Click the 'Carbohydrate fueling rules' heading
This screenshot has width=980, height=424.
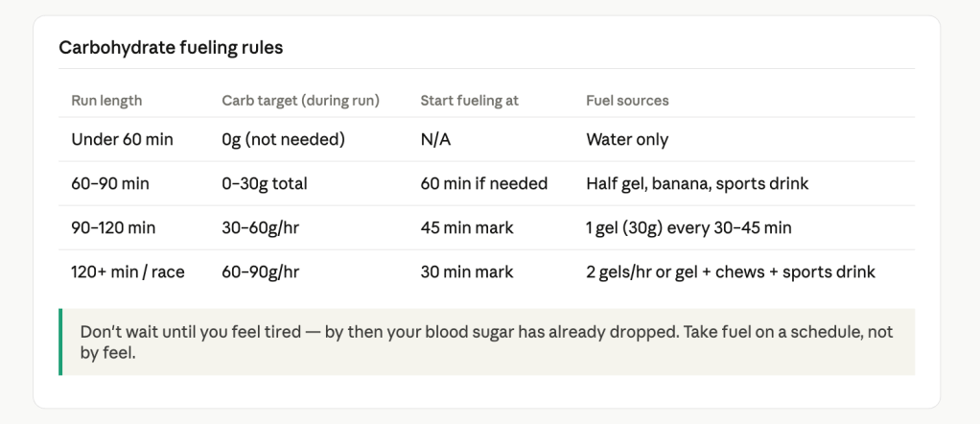coord(171,47)
